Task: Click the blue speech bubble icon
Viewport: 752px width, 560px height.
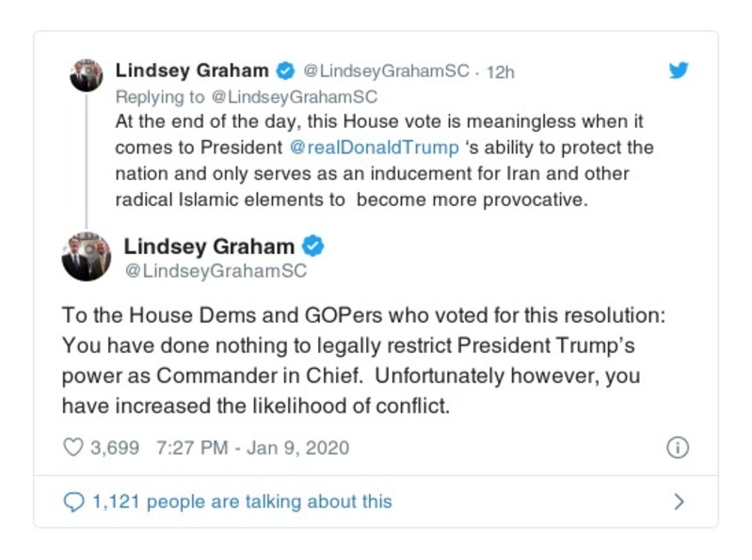Action: [73, 502]
